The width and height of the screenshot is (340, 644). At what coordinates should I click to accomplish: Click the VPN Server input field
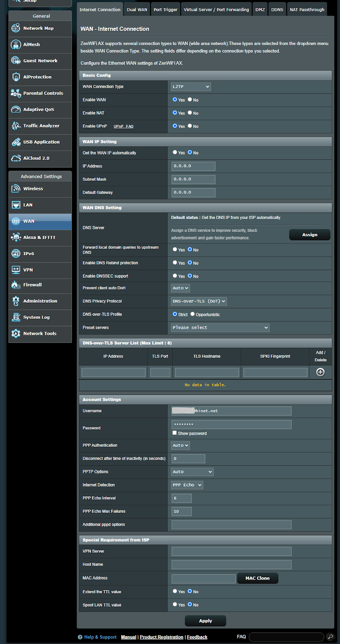232,551
